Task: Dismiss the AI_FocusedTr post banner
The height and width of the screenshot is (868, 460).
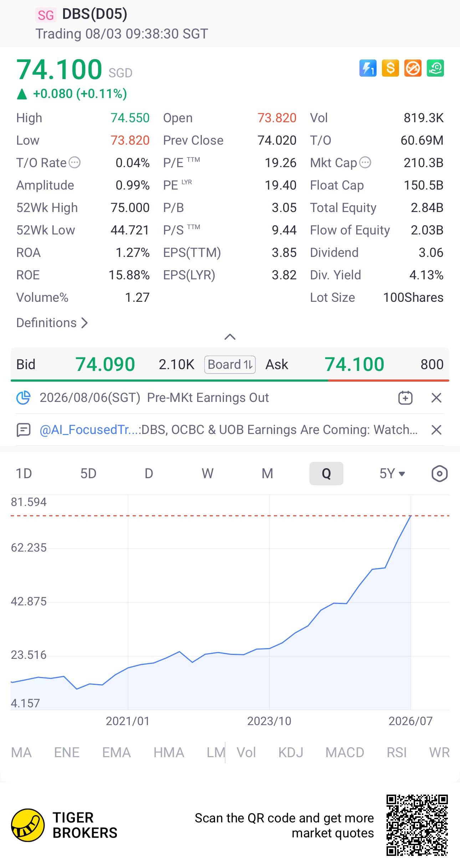Action: tap(436, 430)
